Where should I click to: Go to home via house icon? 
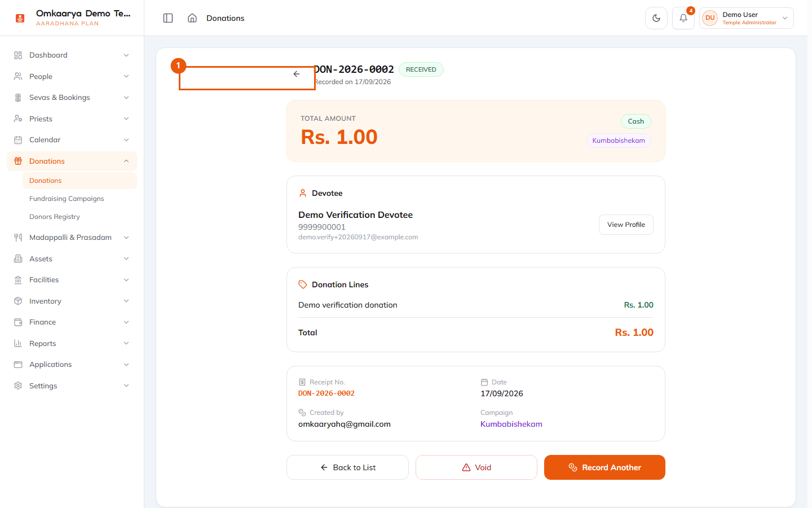192,18
